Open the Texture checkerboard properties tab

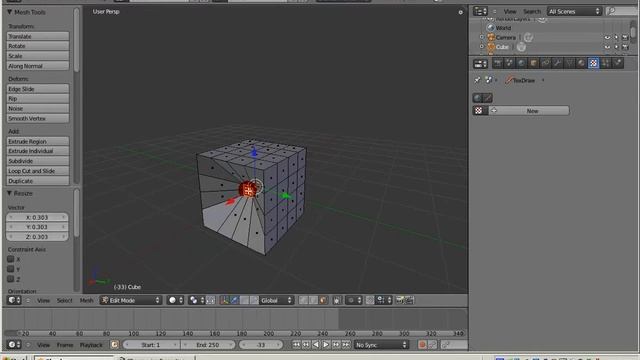pyautogui.click(x=593, y=63)
